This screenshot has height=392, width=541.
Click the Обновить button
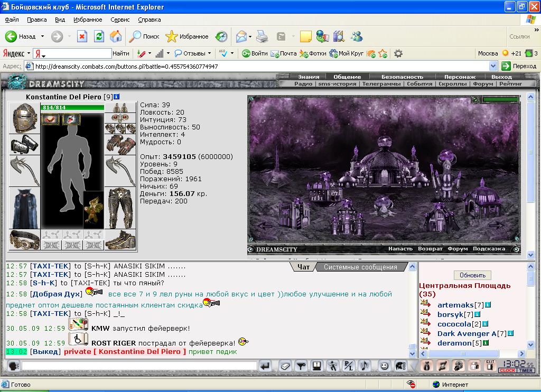coord(472,275)
